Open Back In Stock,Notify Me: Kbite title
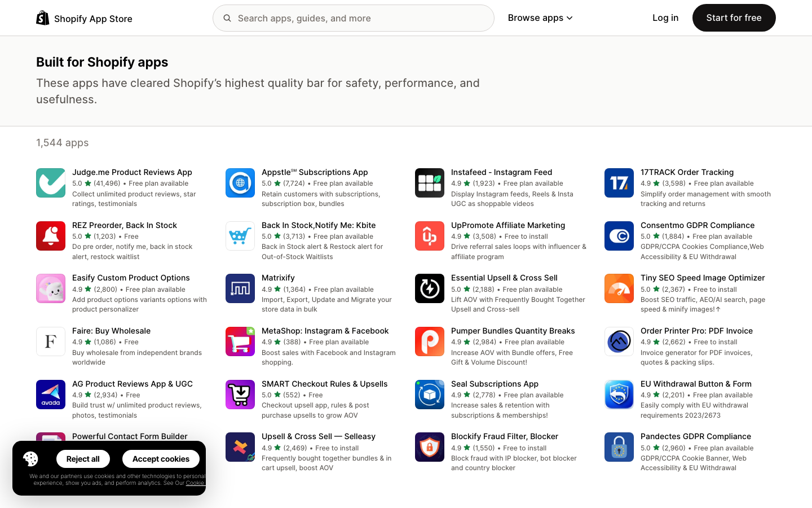The width and height of the screenshot is (812, 508). click(319, 225)
